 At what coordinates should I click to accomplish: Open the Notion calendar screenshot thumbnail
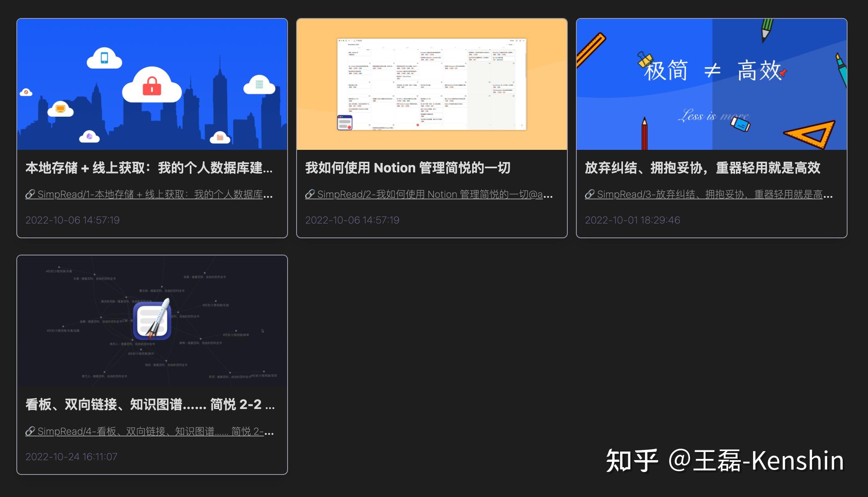point(432,84)
